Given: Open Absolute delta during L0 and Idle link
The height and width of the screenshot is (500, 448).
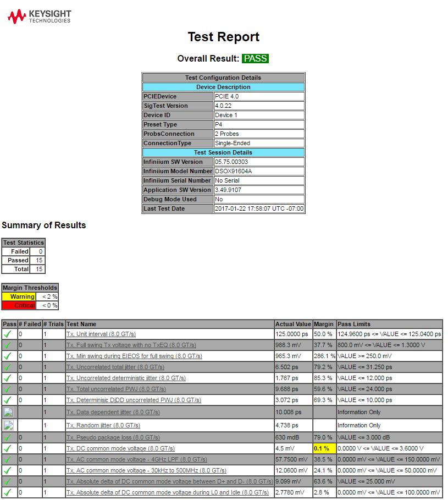Looking at the screenshot, I should pyautogui.click(x=167, y=492).
